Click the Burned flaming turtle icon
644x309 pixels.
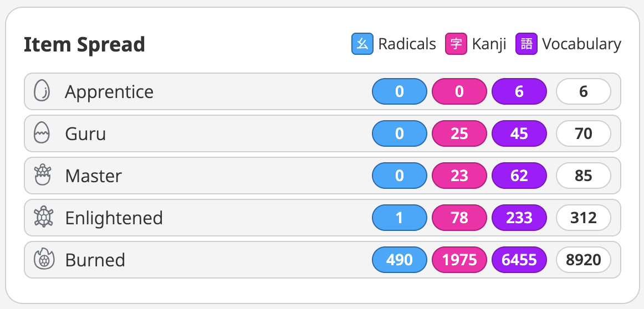(44, 260)
